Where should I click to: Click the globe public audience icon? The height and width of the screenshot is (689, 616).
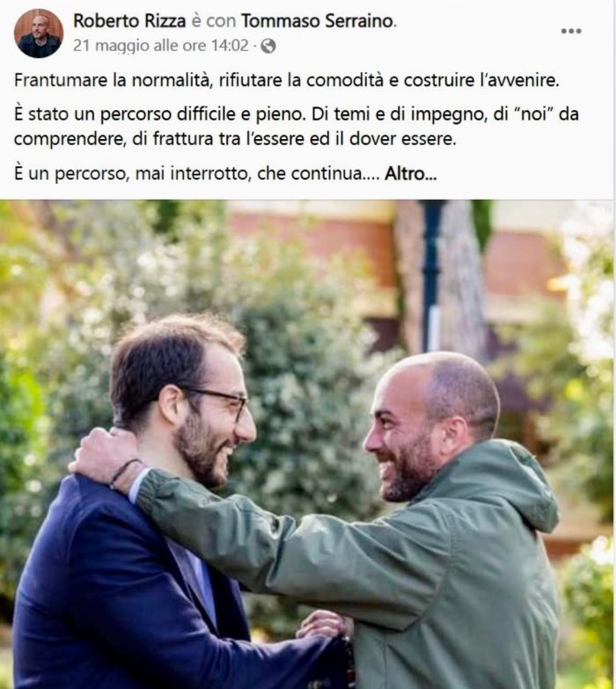click(x=268, y=46)
